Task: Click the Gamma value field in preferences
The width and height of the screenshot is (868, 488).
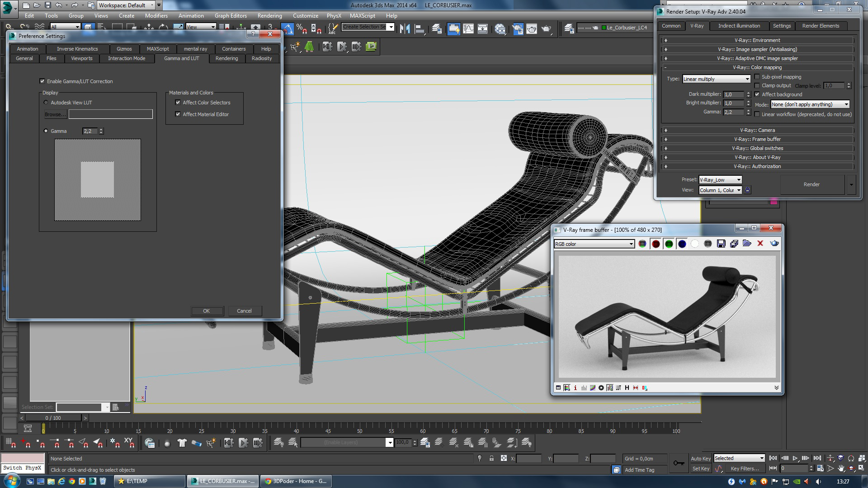Action: coord(90,131)
